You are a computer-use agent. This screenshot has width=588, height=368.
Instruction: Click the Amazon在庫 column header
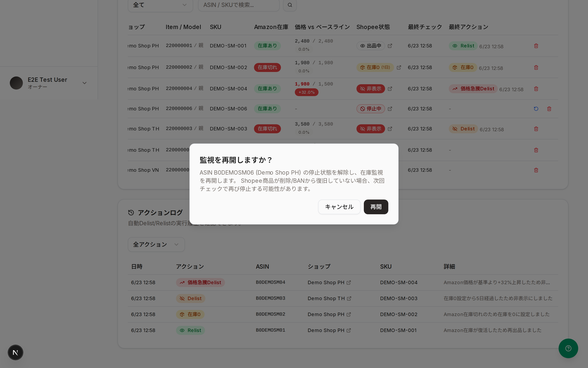tap(271, 27)
